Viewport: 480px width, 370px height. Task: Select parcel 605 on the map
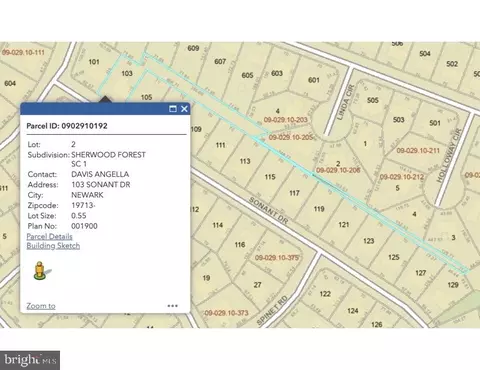[x=247, y=75]
